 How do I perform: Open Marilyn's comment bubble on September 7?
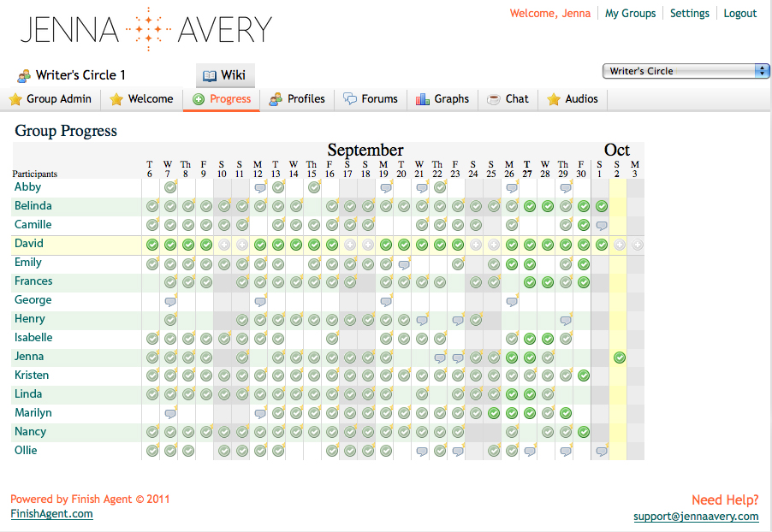pos(170,414)
